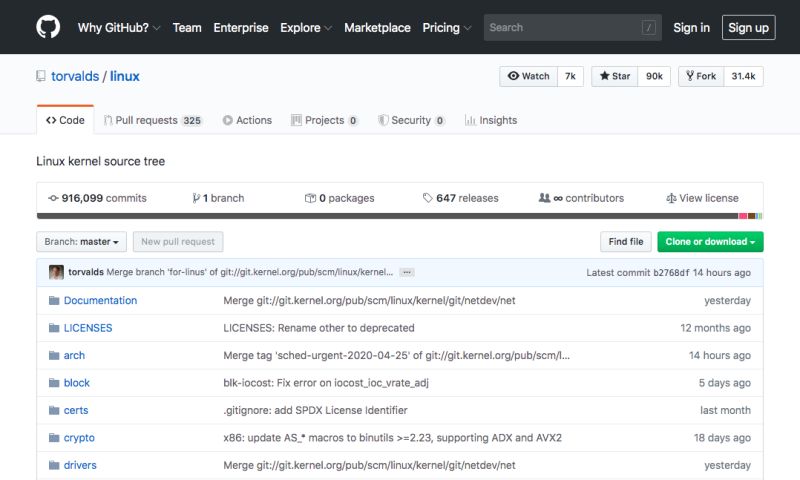Click the repository language color bar
800x480 pixels.
click(400, 216)
